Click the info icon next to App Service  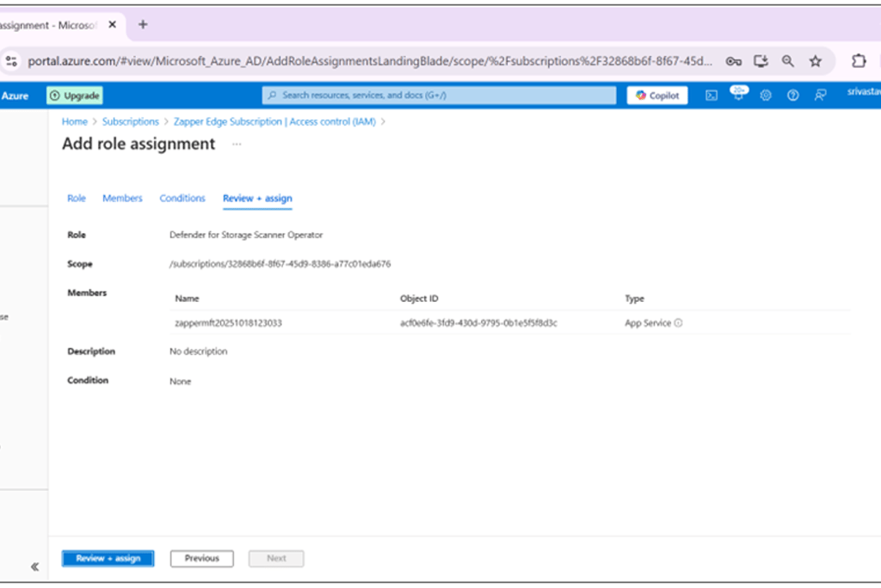(x=678, y=323)
